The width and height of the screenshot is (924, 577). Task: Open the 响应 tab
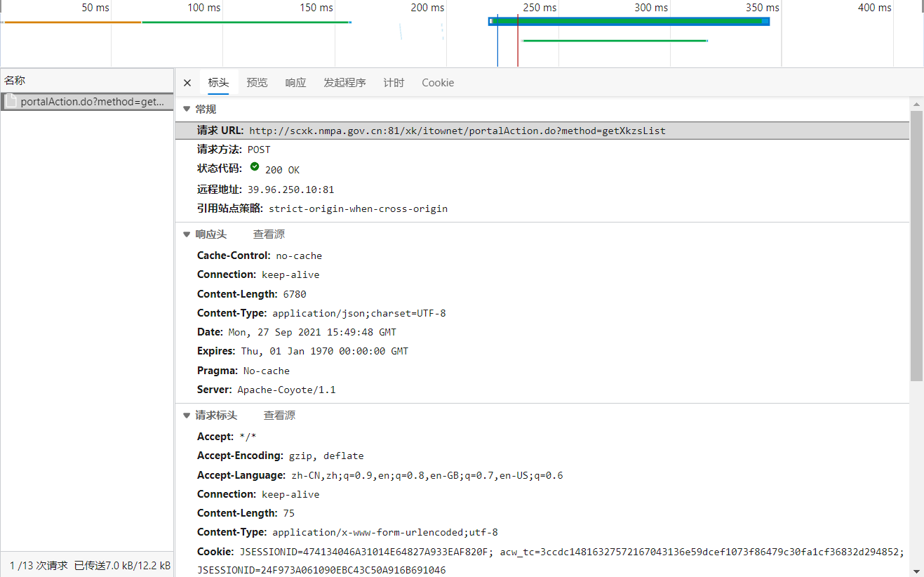(295, 83)
